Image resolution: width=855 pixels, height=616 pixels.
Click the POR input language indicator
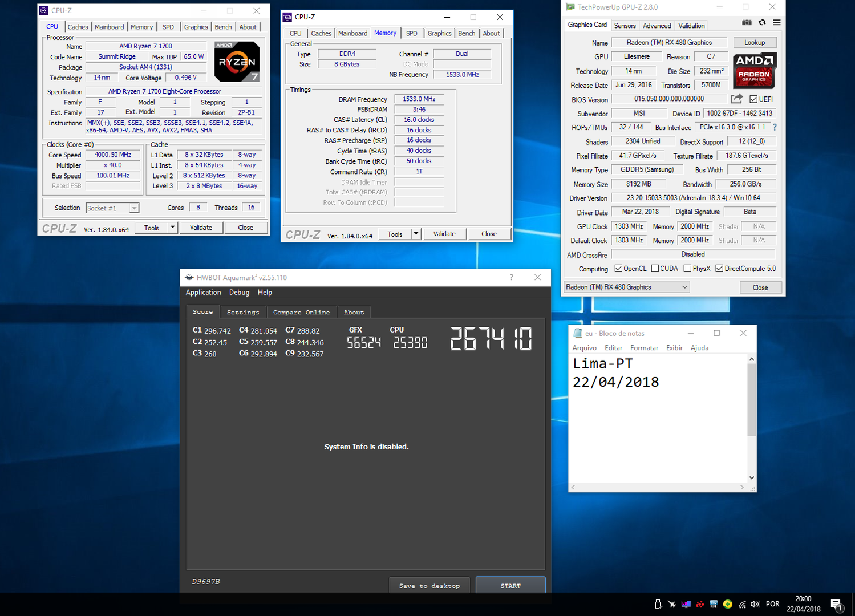(772, 604)
